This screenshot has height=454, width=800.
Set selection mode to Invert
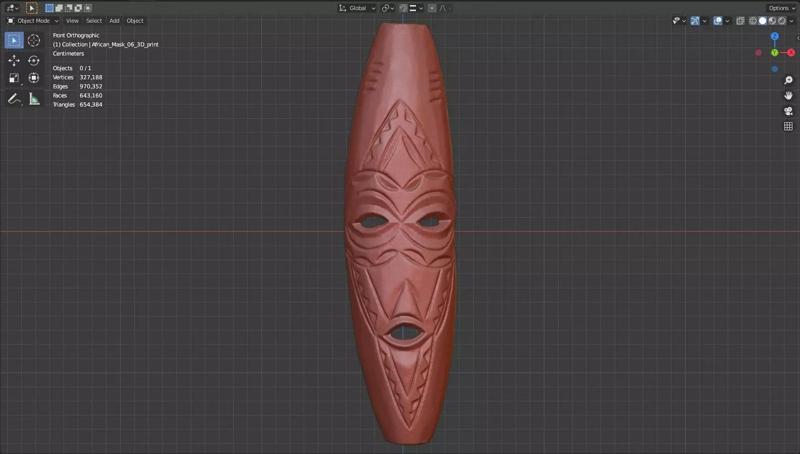(78, 8)
